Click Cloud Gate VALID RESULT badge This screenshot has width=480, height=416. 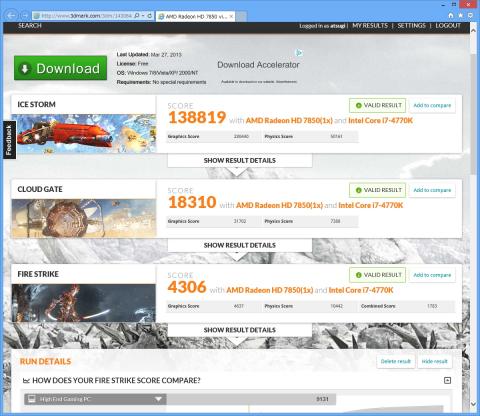pos(377,190)
